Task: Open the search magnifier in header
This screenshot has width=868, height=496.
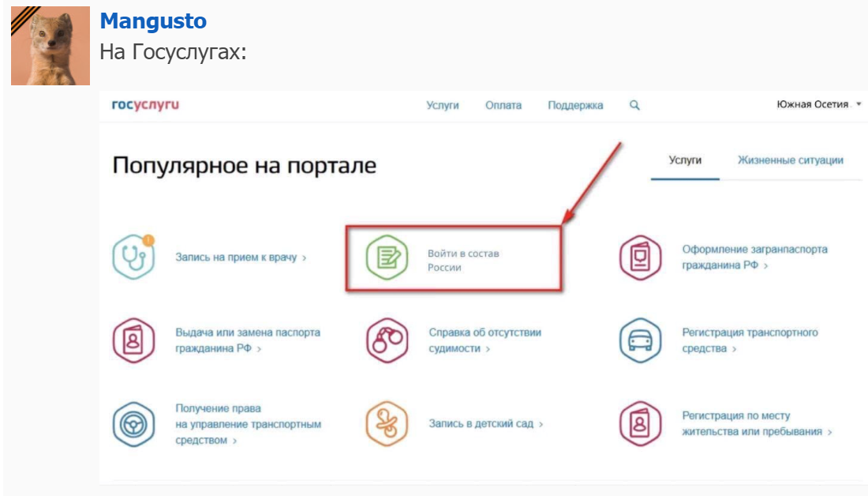Action: [x=634, y=105]
